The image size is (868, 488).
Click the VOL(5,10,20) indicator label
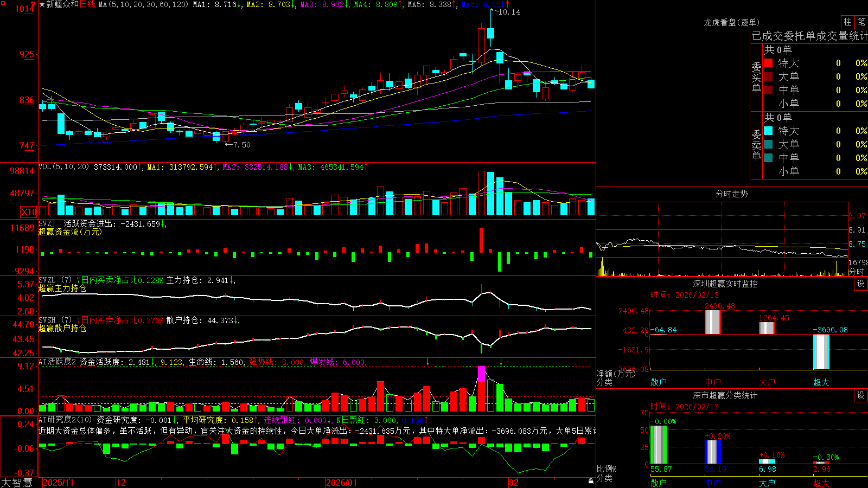pos(63,167)
